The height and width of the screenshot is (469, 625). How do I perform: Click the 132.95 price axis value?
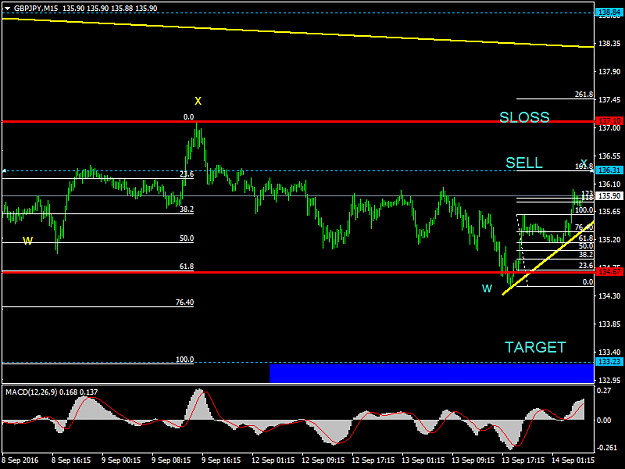pyautogui.click(x=609, y=381)
